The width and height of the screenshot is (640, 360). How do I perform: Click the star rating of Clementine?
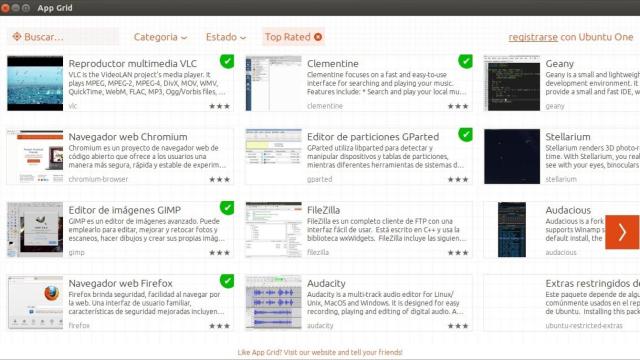(458, 106)
